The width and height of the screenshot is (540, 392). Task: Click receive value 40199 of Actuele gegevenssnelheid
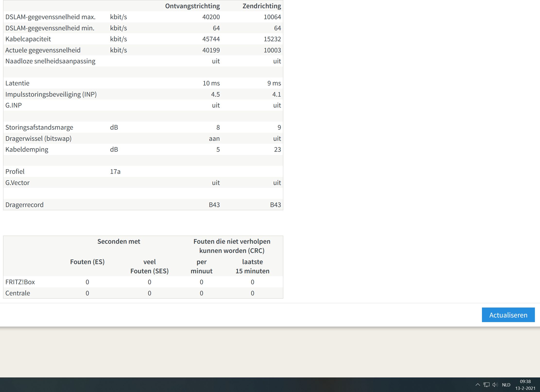[x=211, y=50]
